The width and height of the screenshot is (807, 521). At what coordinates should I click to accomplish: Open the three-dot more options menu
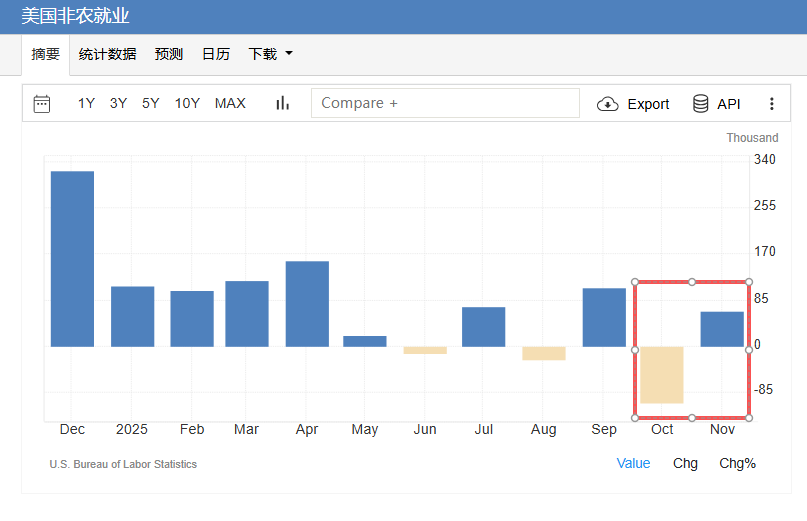click(771, 104)
